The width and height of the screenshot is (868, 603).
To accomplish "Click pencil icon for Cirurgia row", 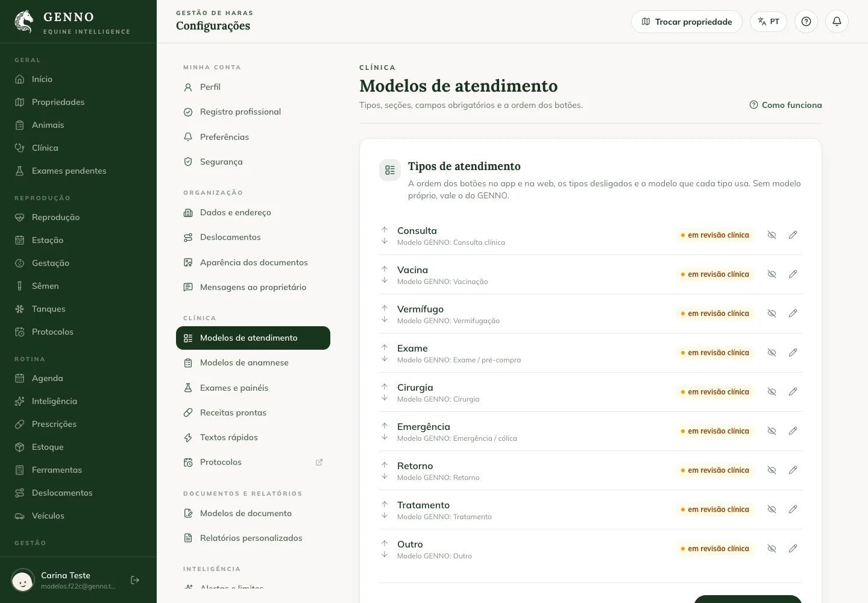I will point(793,392).
